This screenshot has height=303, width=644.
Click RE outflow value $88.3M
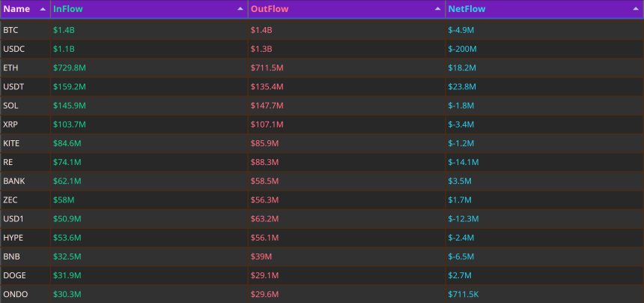(x=265, y=163)
